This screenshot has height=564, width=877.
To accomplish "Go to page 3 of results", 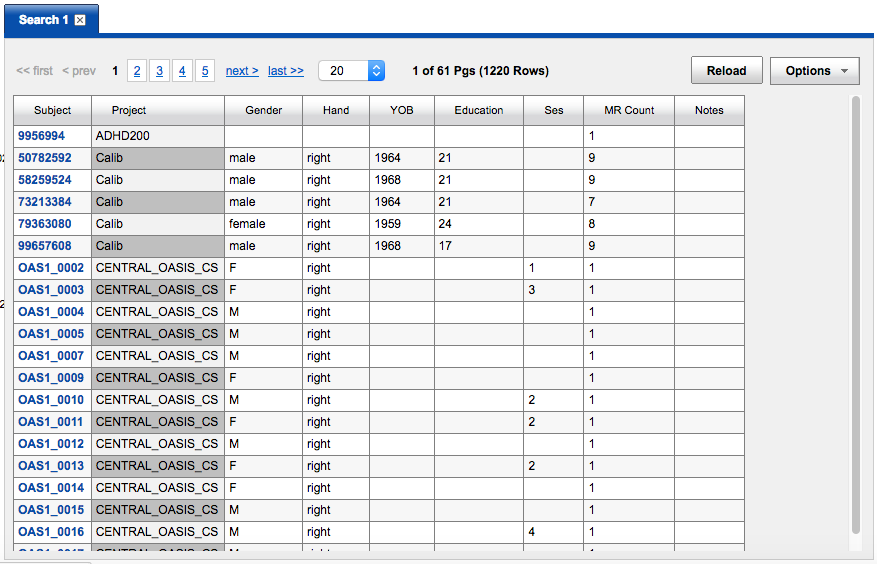I will pos(159,71).
